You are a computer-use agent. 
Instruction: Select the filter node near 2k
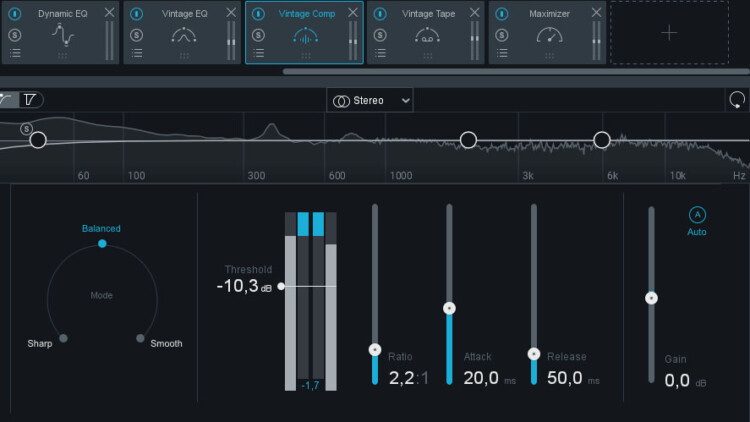click(x=468, y=140)
